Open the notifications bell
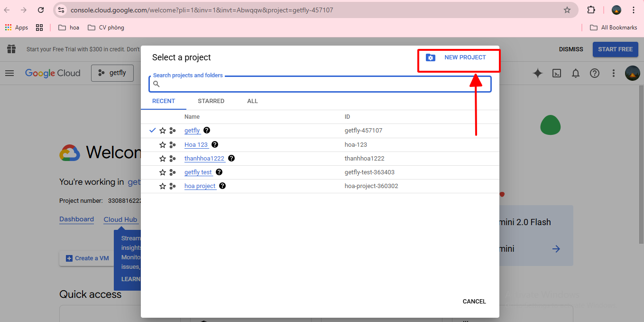The height and width of the screenshot is (322, 644). point(576,73)
